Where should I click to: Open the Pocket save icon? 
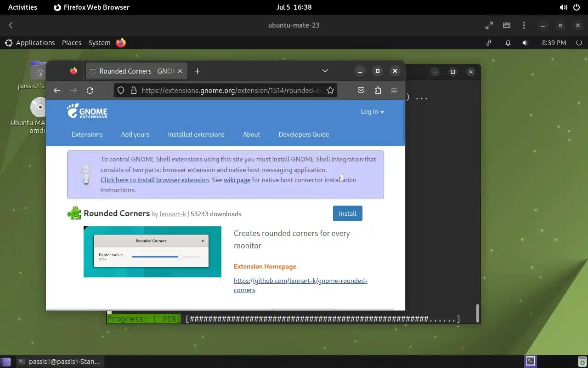361,90
